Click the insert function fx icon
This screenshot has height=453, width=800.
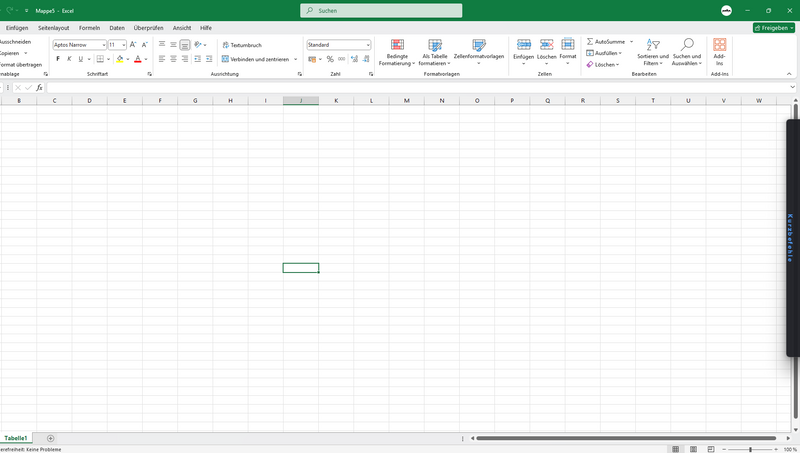(x=39, y=88)
